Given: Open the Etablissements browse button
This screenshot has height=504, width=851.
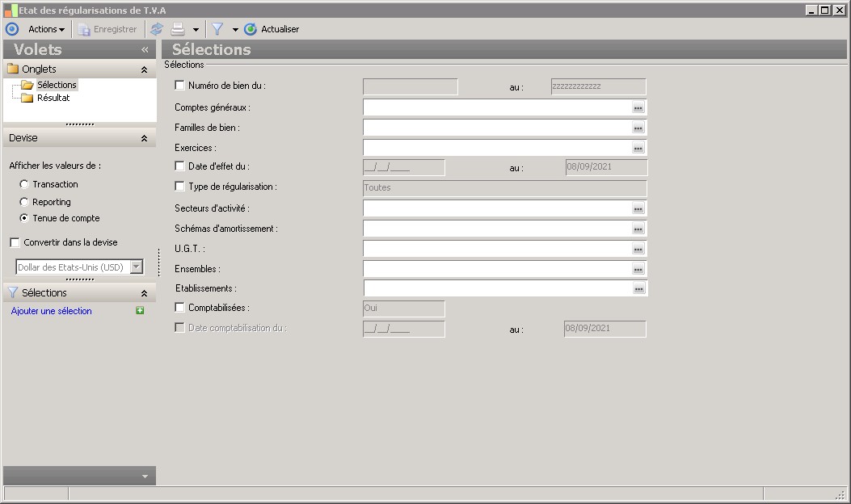Looking at the screenshot, I should (638, 288).
